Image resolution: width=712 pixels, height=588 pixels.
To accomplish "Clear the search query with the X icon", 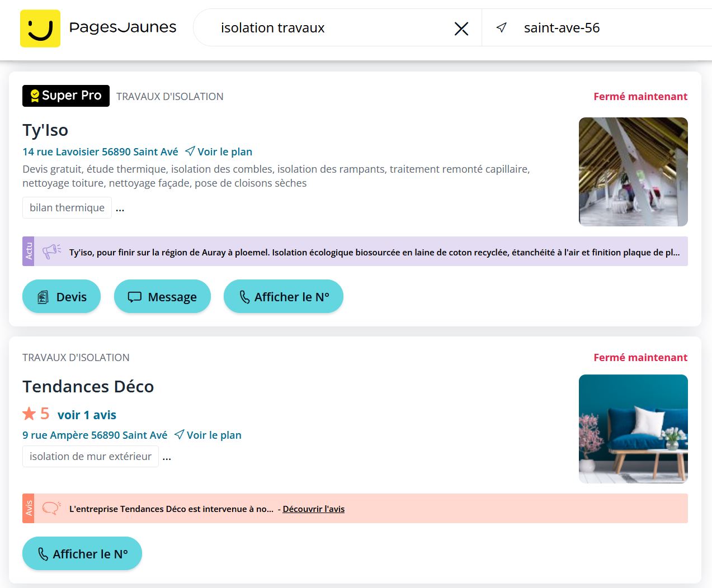I will [461, 29].
